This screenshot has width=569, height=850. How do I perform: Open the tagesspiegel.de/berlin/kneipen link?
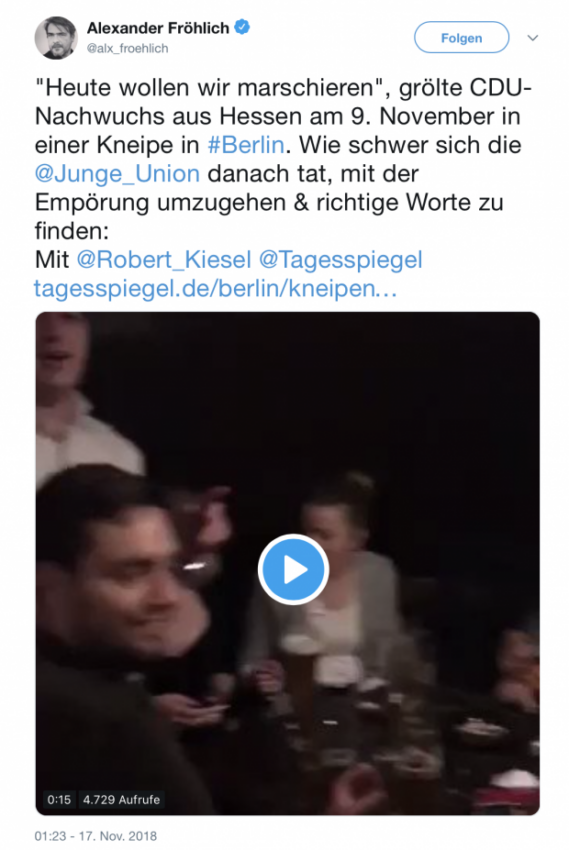tap(216, 288)
